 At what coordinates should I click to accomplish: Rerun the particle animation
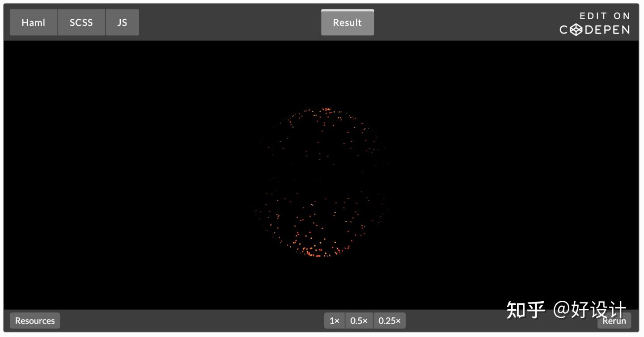[614, 320]
